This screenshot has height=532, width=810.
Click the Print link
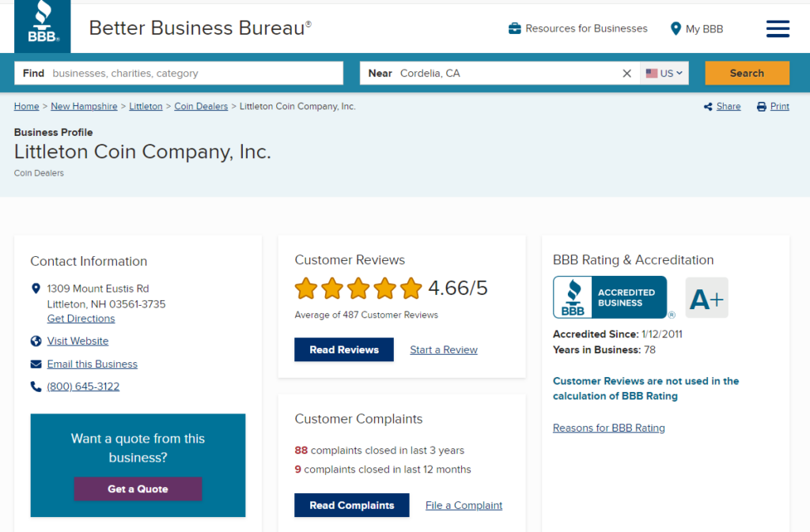coord(779,106)
